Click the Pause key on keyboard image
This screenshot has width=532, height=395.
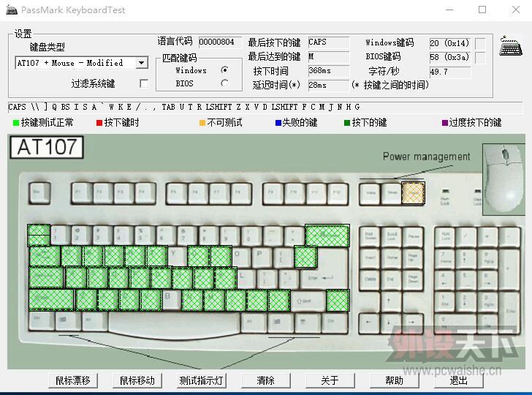tap(413, 237)
